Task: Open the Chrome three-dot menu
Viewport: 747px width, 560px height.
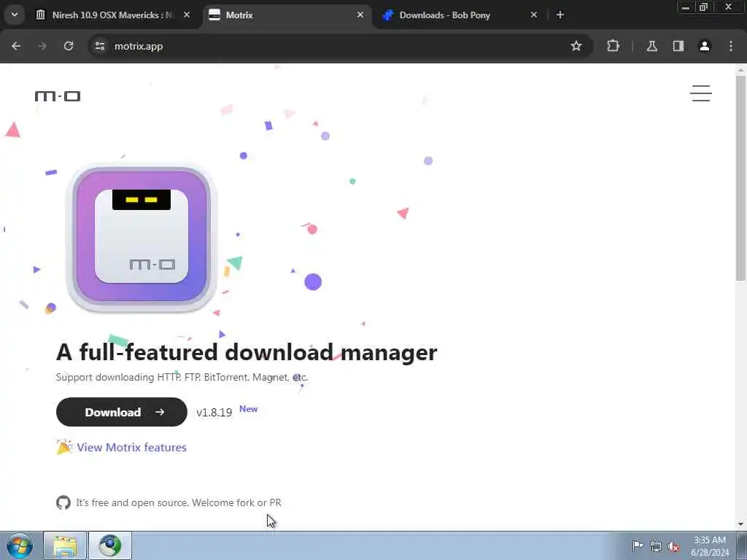Action: (731, 46)
